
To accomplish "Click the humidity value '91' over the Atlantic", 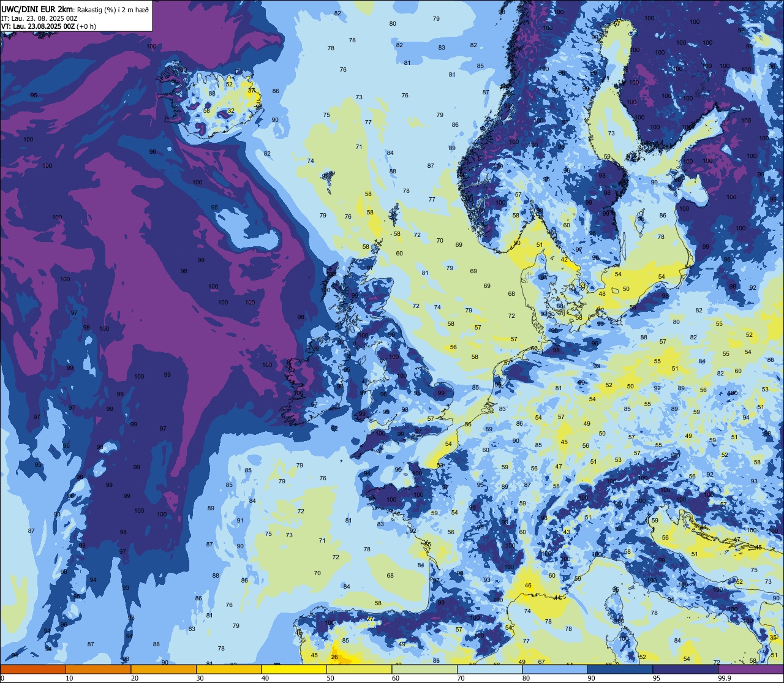I will pyautogui.click(x=240, y=521).
